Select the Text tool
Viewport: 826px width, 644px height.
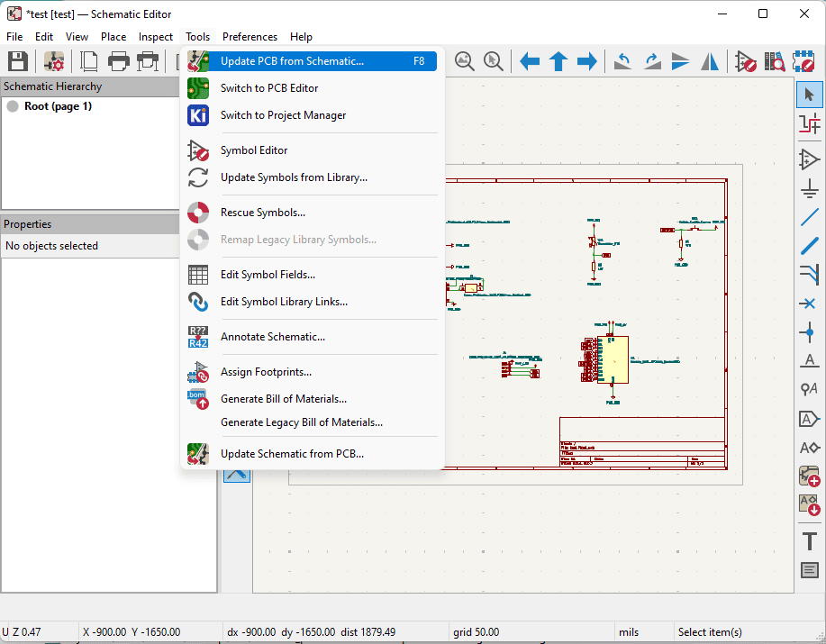pos(809,540)
